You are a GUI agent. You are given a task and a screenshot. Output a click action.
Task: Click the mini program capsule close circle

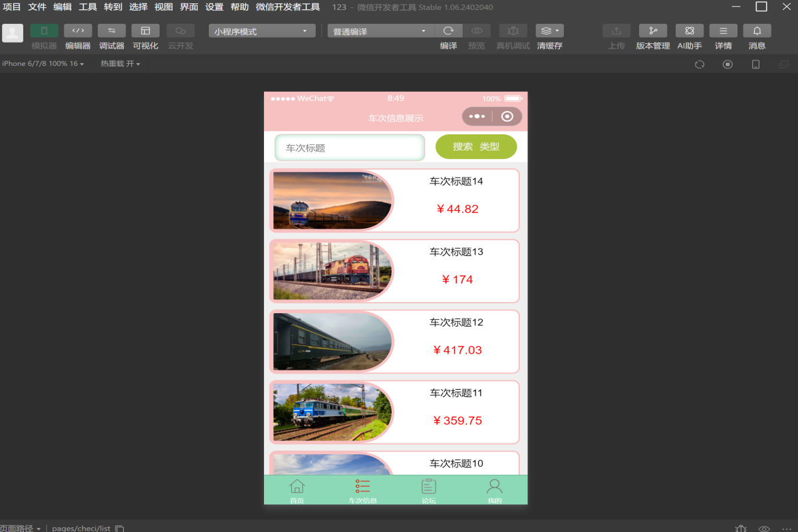507,116
